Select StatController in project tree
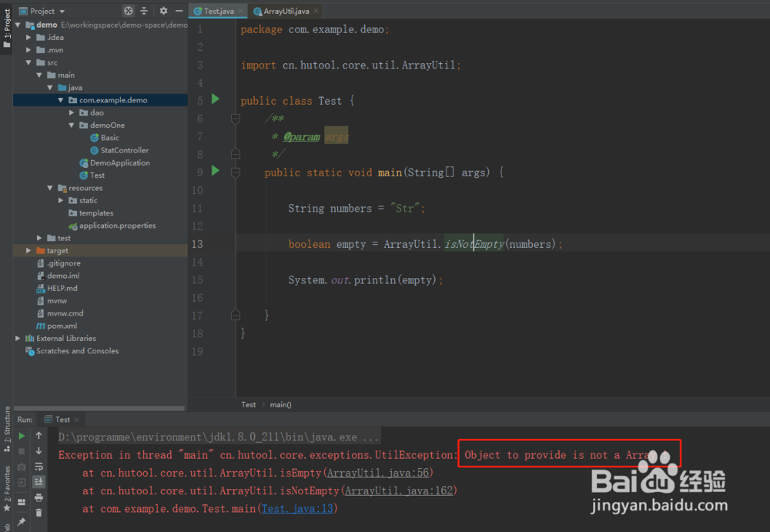 119,150
